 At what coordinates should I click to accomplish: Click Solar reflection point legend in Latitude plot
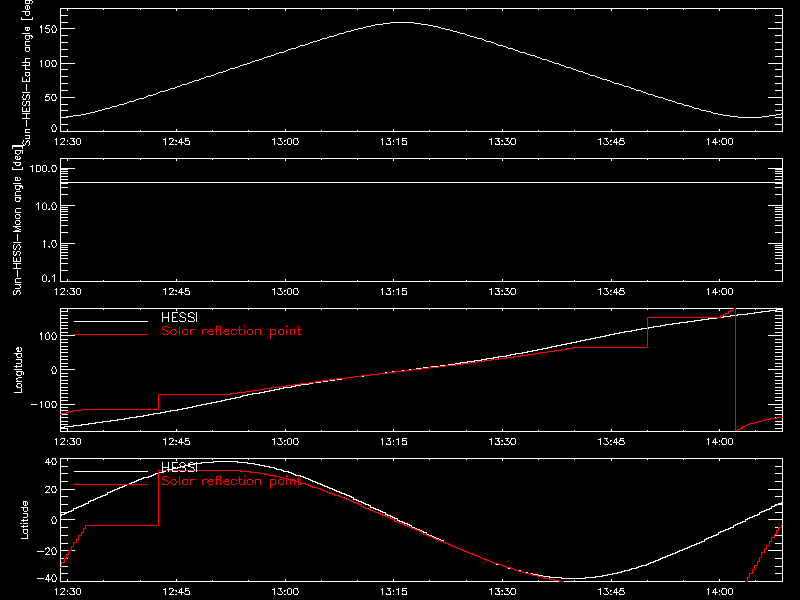[x=231, y=481]
